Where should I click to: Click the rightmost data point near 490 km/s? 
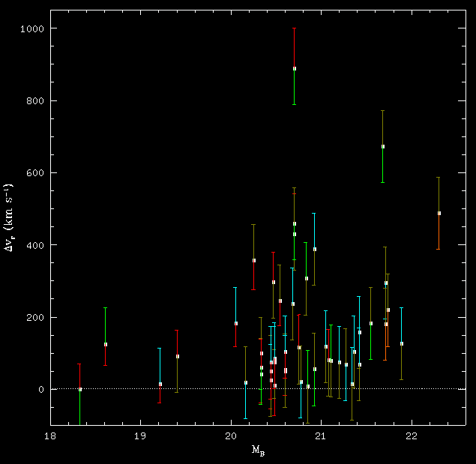coord(439,213)
